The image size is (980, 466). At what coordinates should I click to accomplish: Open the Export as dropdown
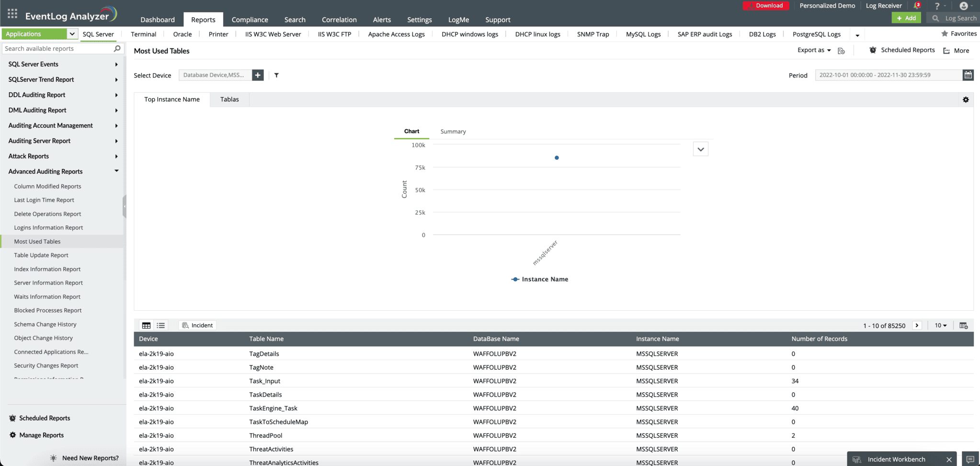tap(814, 50)
